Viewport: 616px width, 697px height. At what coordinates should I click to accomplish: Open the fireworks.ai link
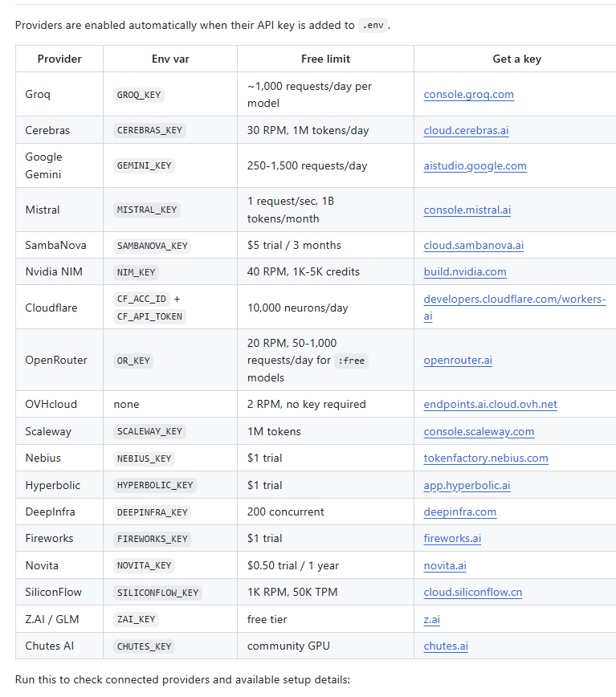pos(452,538)
